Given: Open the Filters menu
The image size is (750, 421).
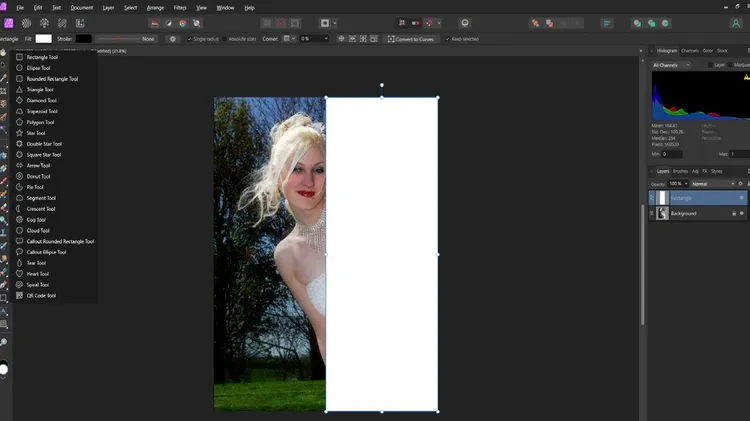Looking at the screenshot, I should 180,8.
